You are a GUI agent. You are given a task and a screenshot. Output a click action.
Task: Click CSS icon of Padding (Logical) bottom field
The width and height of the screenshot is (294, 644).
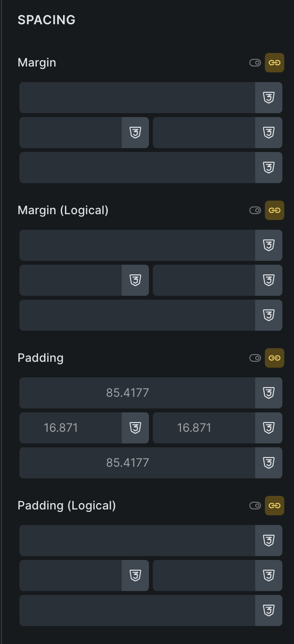[269, 610]
